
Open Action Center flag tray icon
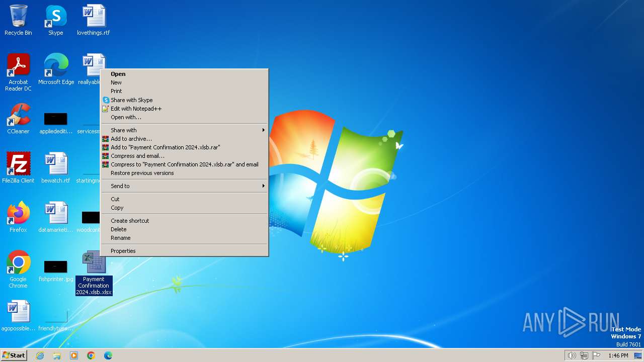[x=596, y=355]
